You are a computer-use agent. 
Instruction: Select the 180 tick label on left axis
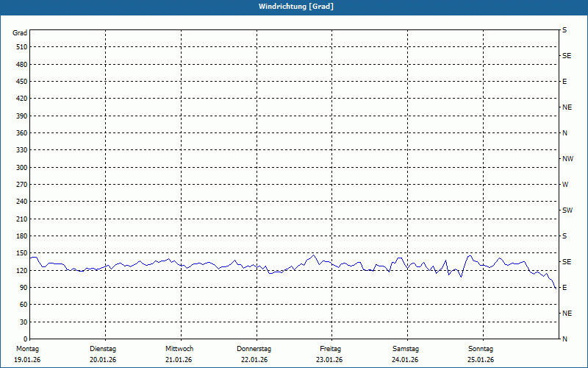click(x=21, y=236)
